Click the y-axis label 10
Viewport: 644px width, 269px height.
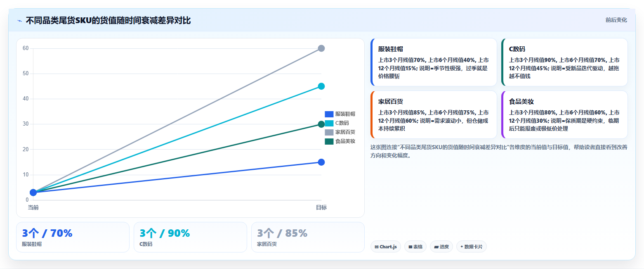[26, 175]
